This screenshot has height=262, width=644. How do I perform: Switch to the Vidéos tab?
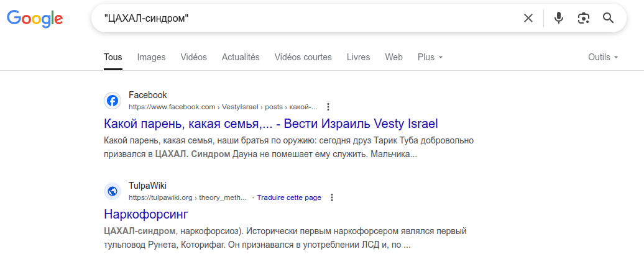pos(194,57)
